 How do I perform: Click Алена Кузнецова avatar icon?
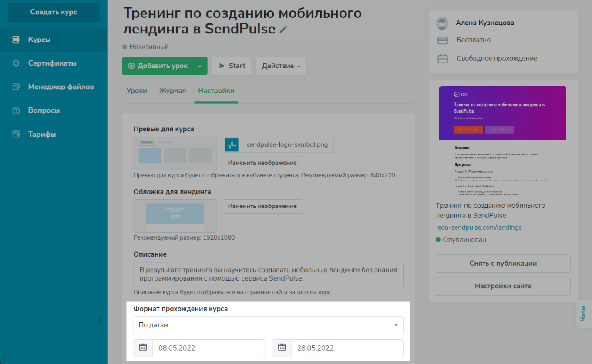click(x=442, y=23)
